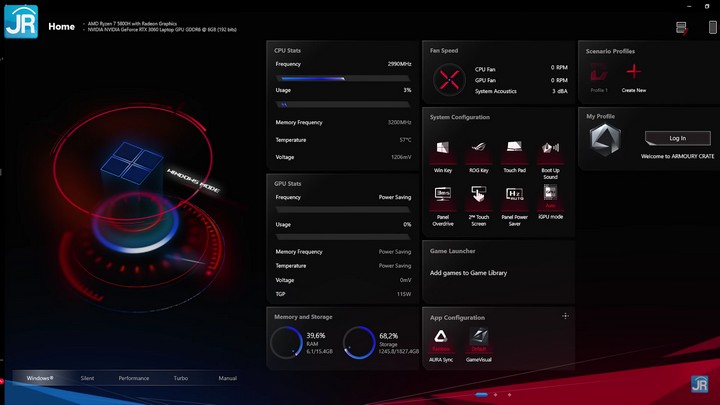Viewport: 720px width, 405px height.
Task: Click the RAM usage circular gauge
Action: coord(286,342)
